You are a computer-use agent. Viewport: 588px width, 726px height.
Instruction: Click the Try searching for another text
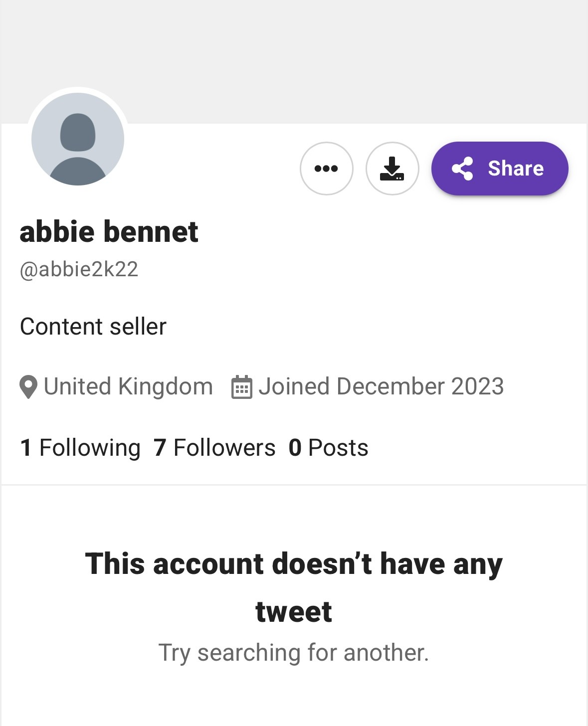[294, 653]
